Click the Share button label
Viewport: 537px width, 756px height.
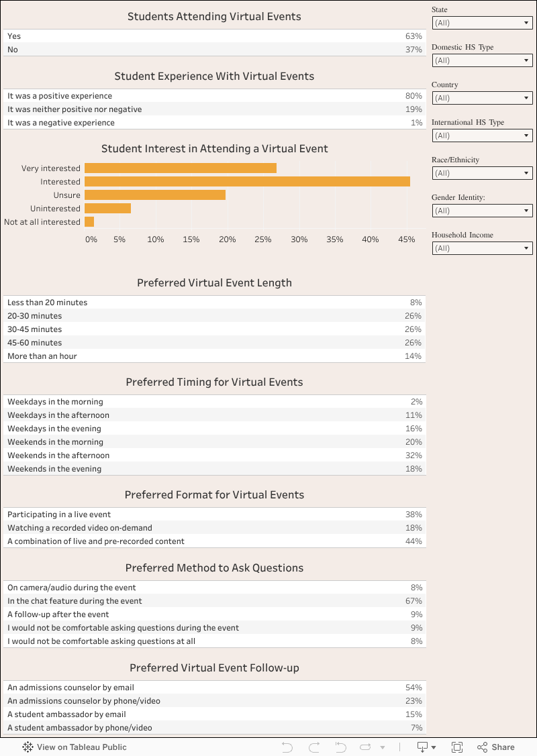[503, 747]
